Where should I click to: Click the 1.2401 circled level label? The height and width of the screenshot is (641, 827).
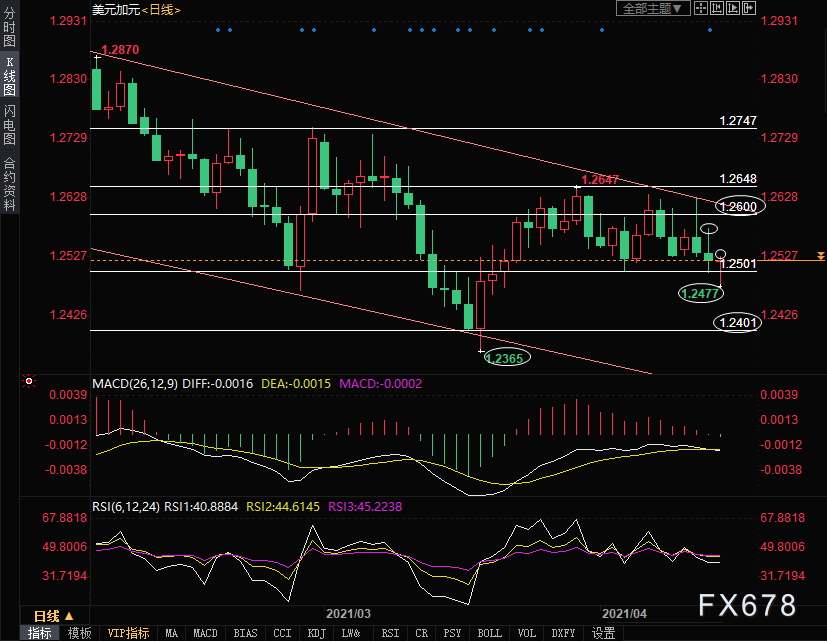tap(738, 322)
